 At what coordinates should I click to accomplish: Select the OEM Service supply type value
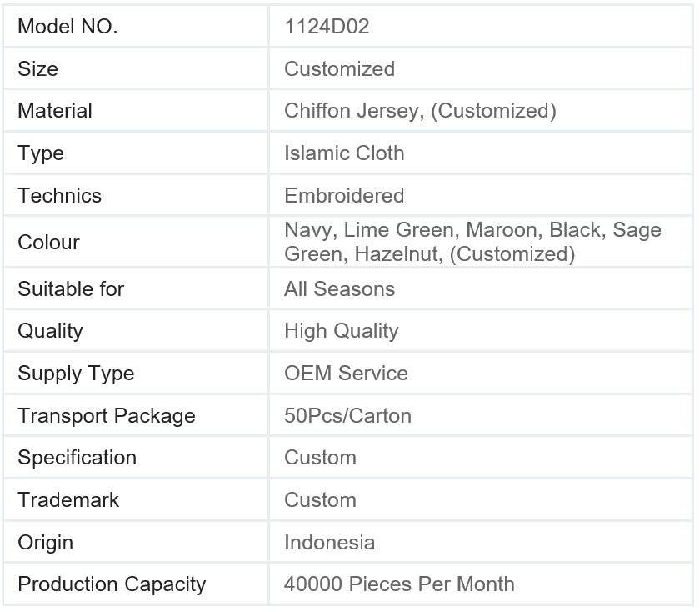(346, 373)
